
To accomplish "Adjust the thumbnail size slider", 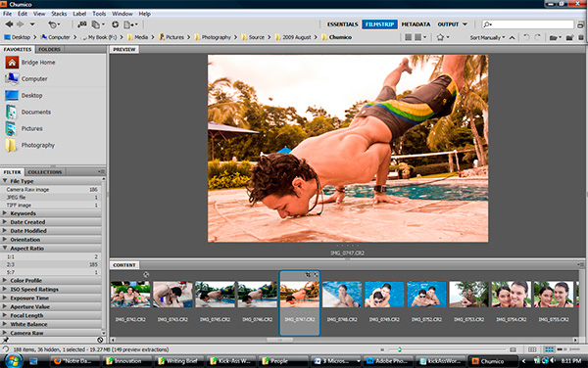I will [400, 349].
